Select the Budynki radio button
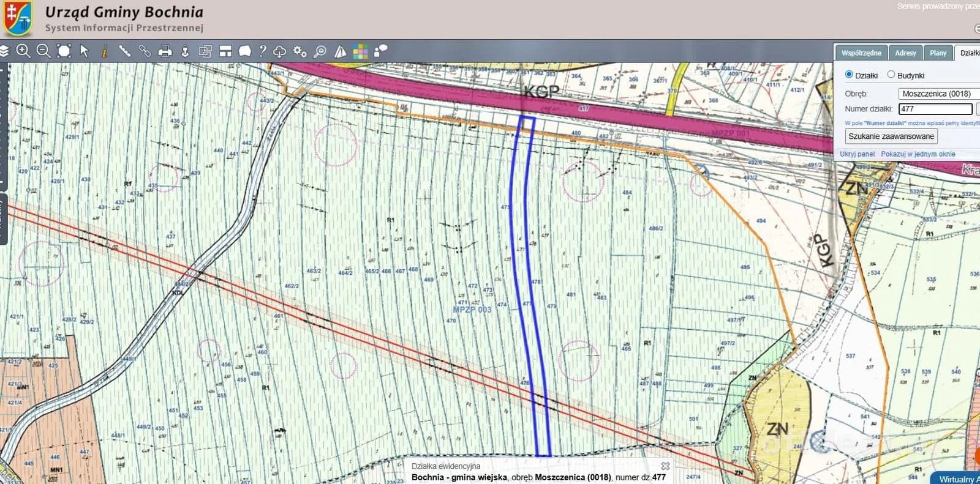 pos(891,75)
